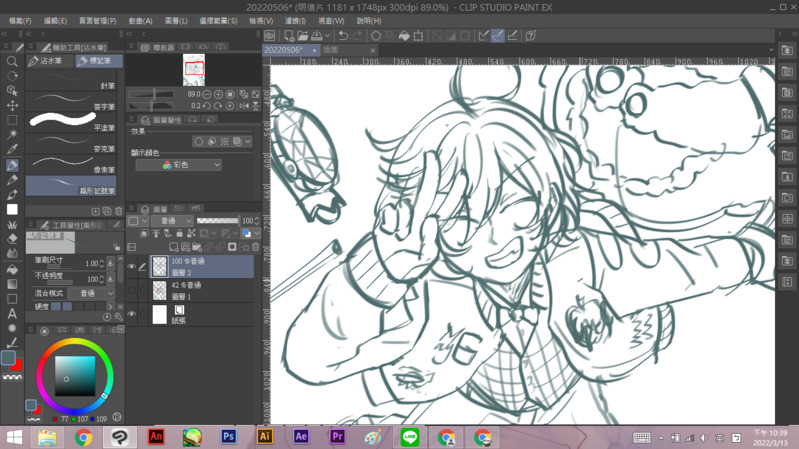Select the 平塗筆 brush preset
The width and height of the screenshot is (799, 449).
tap(71, 122)
